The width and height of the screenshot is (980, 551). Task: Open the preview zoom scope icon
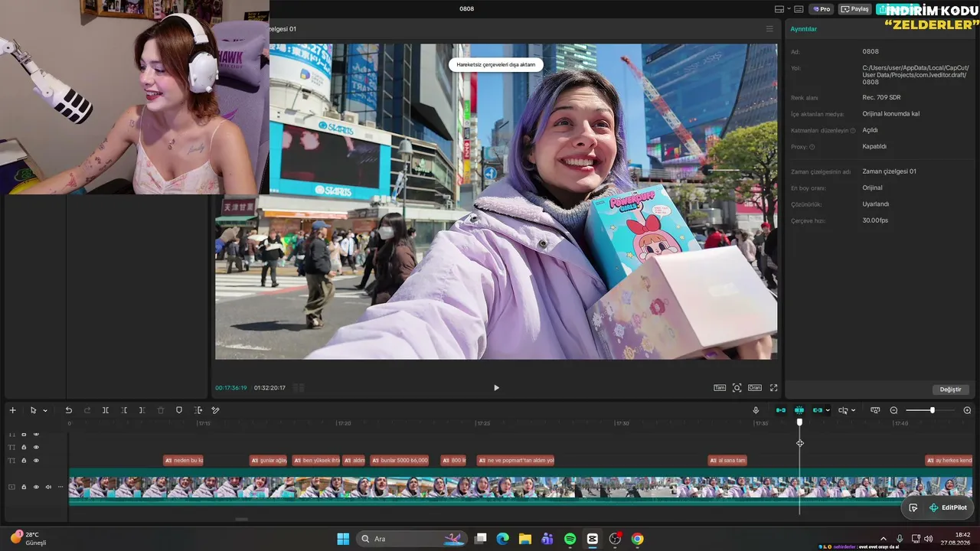tap(737, 388)
